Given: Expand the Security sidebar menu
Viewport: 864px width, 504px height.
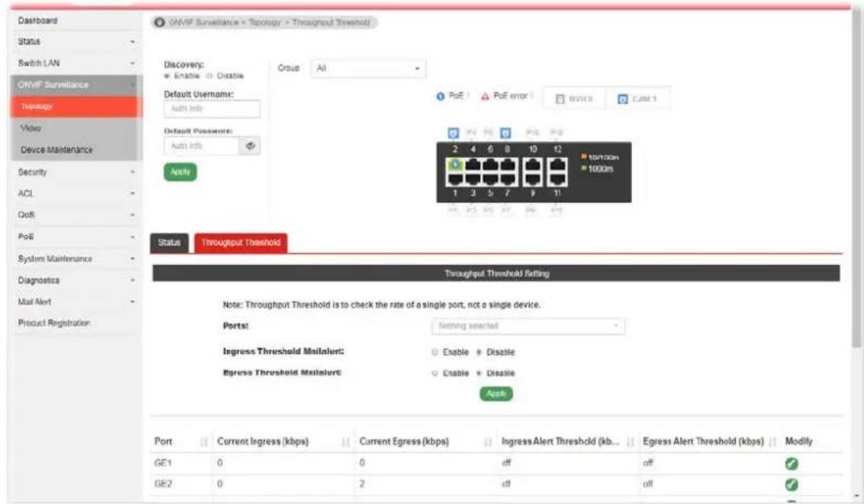Looking at the screenshot, I should (x=76, y=171).
